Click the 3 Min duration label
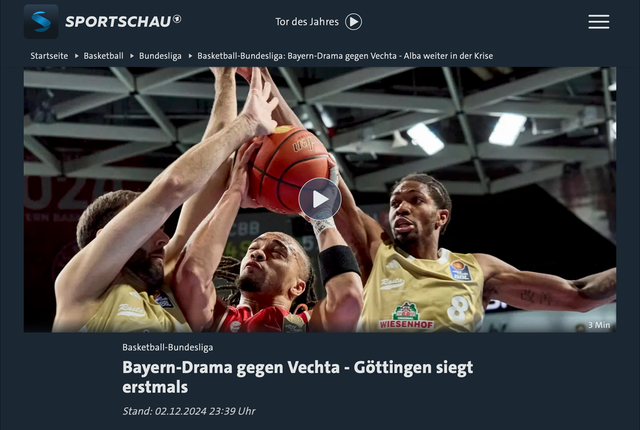 pyautogui.click(x=599, y=325)
